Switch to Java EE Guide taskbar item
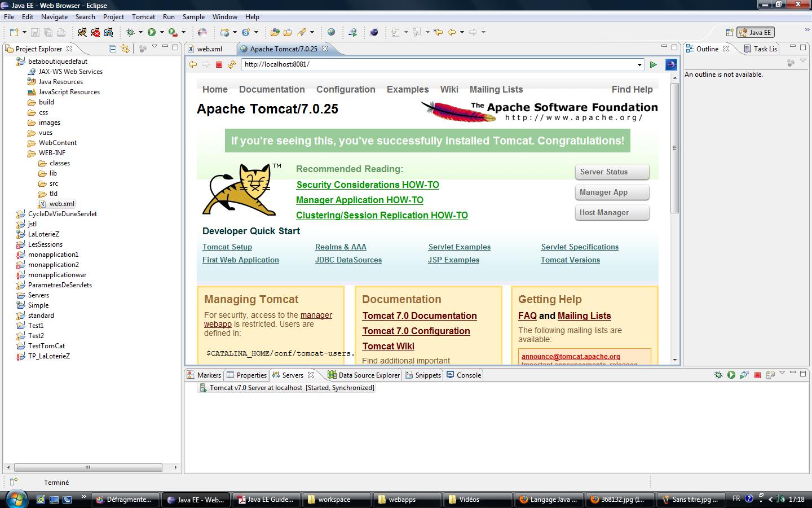Image resolution: width=812 pixels, height=508 pixels. pyautogui.click(x=267, y=500)
